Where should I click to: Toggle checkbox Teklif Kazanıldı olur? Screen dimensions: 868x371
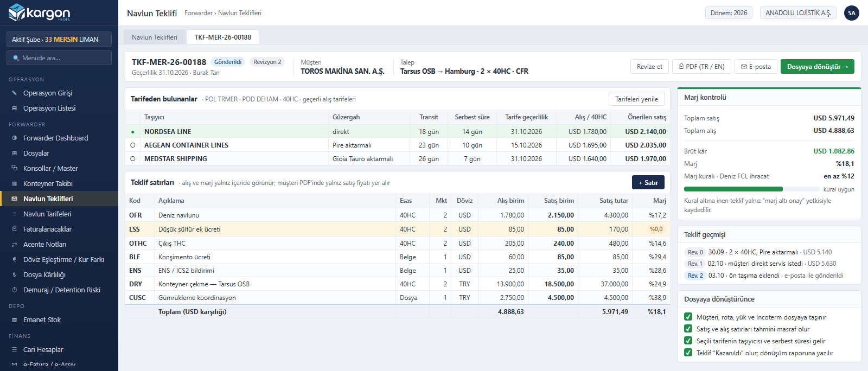pos(688,353)
